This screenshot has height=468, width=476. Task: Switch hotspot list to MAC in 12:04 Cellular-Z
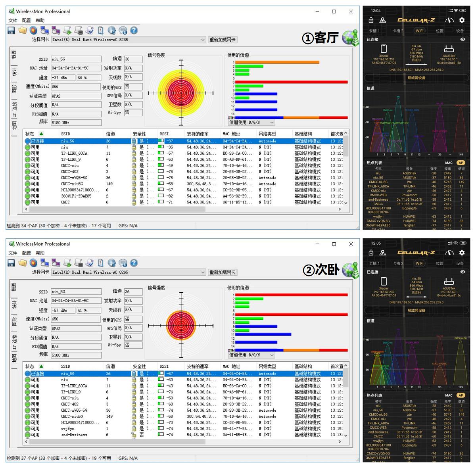point(449,163)
